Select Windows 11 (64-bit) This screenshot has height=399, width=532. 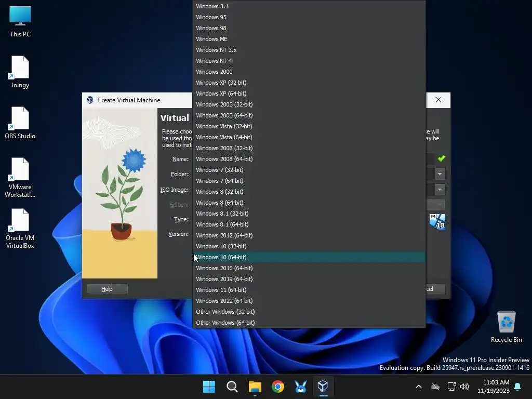pyautogui.click(x=309, y=290)
